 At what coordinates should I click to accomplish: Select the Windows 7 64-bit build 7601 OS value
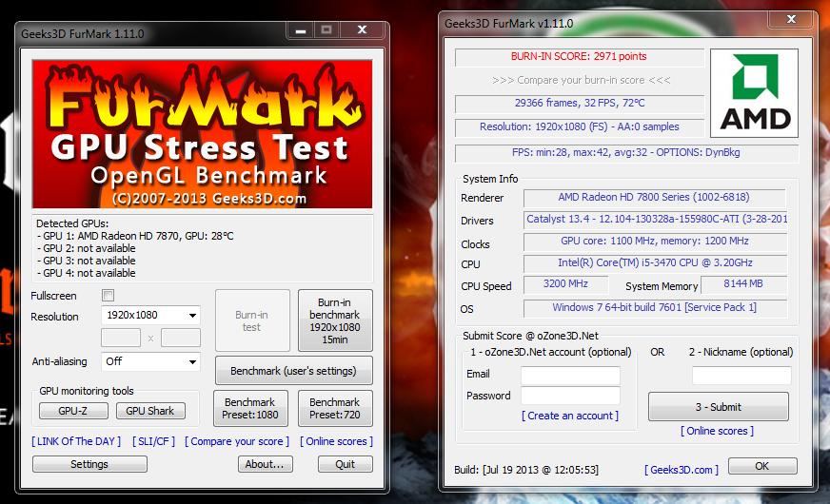pos(655,307)
